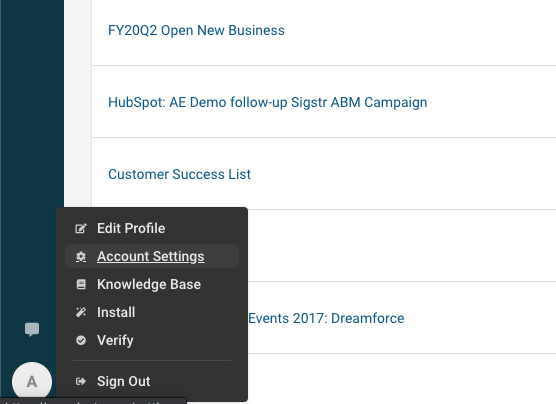Click the URL preview tooltip at bottom-left
Image resolution: width=556 pixels, height=404 pixels.
pyautogui.click(x=93, y=401)
